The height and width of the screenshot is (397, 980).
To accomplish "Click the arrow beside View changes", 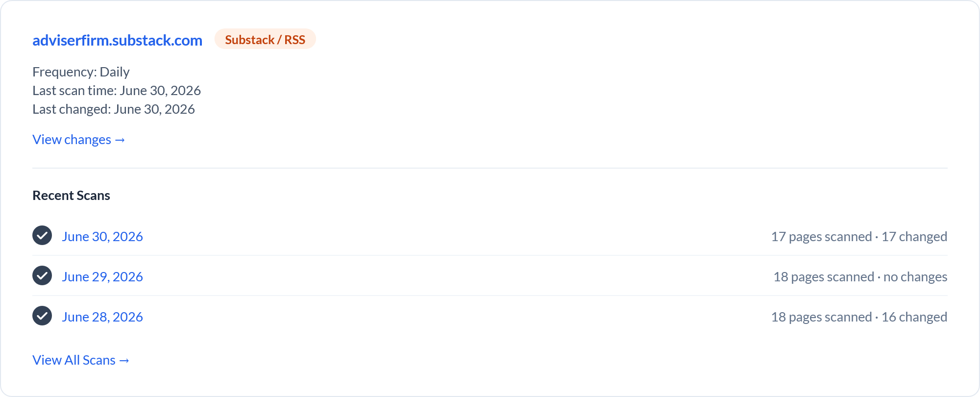I will (120, 140).
